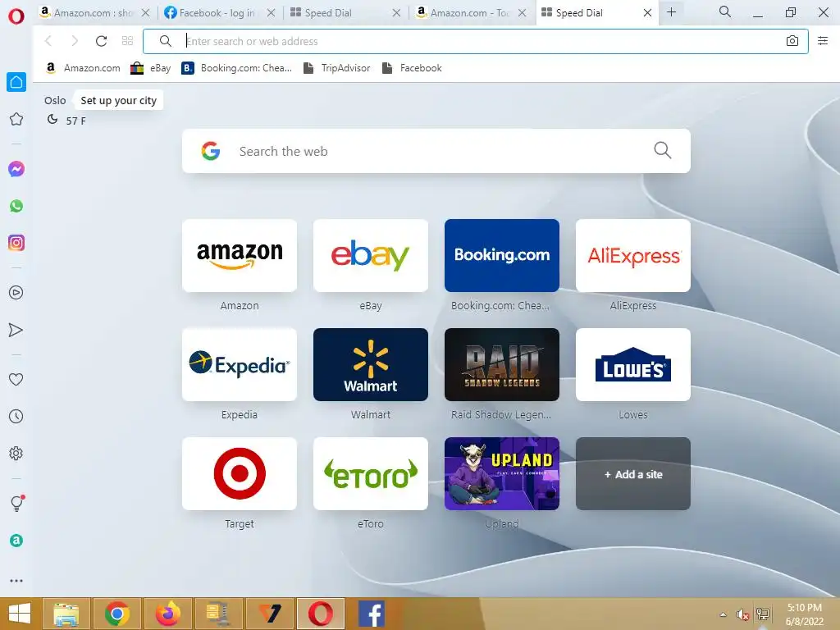Open the Opera main menu logo
Image resolution: width=840 pixels, height=630 pixels.
tap(16, 16)
